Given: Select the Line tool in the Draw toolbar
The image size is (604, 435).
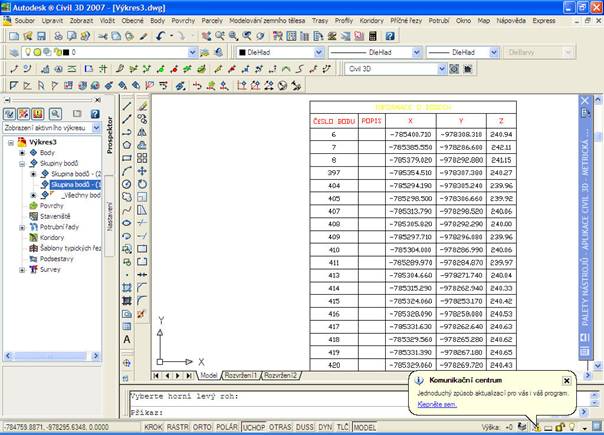Looking at the screenshot, I should pos(127,106).
